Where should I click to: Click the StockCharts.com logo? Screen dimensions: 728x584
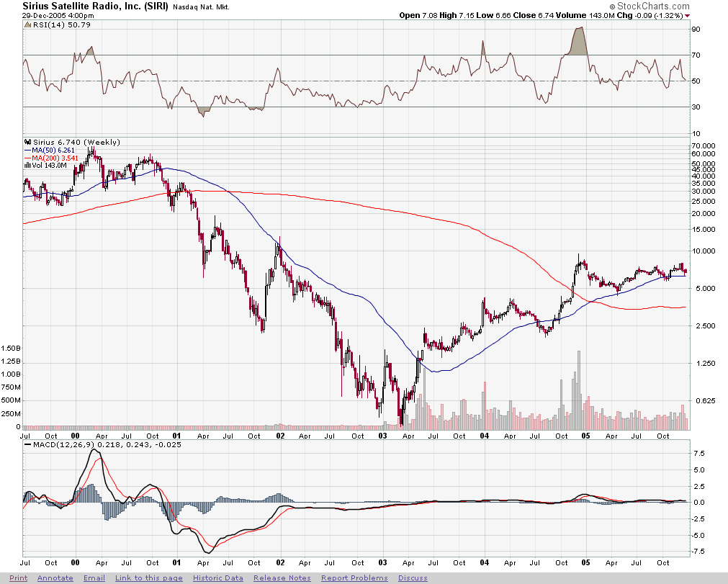click(x=650, y=6)
